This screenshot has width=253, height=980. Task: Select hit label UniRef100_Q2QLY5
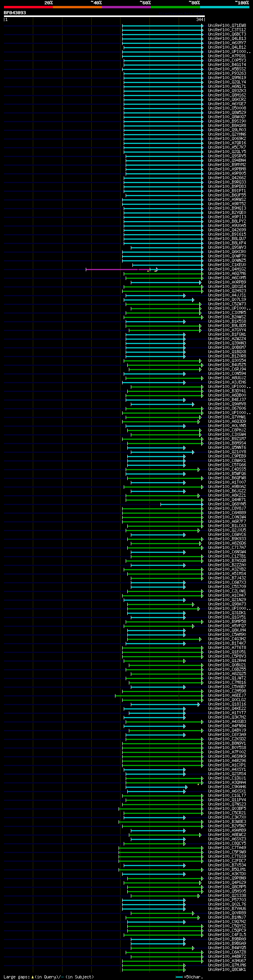(227, 152)
